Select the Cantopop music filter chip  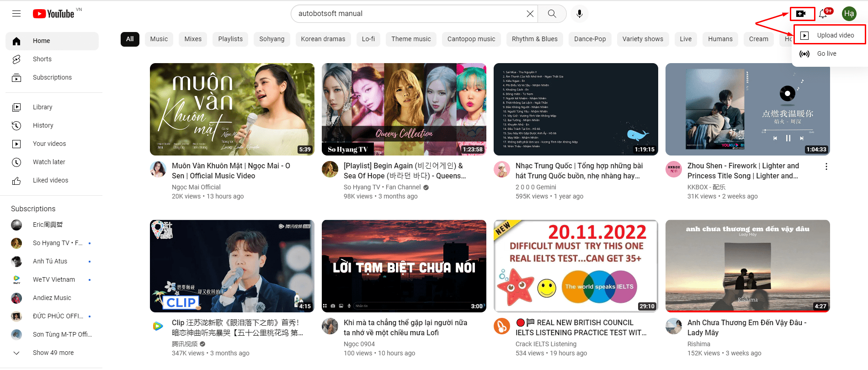click(x=471, y=39)
